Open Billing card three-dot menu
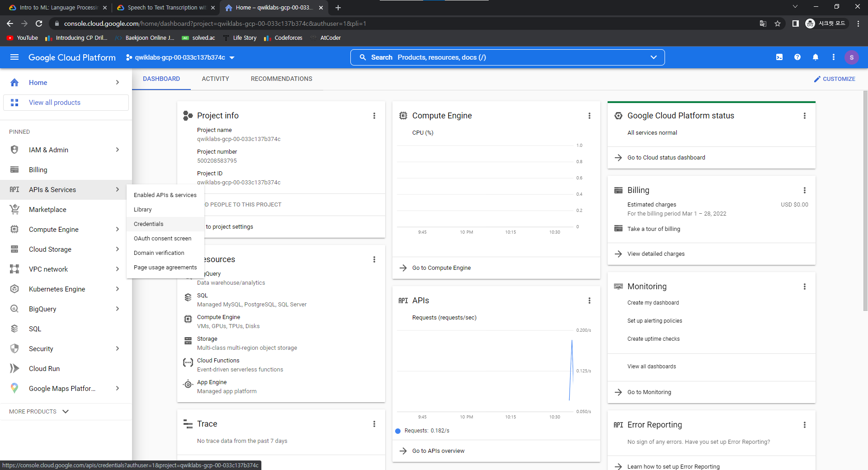The height and width of the screenshot is (470, 868). click(805, 190)
